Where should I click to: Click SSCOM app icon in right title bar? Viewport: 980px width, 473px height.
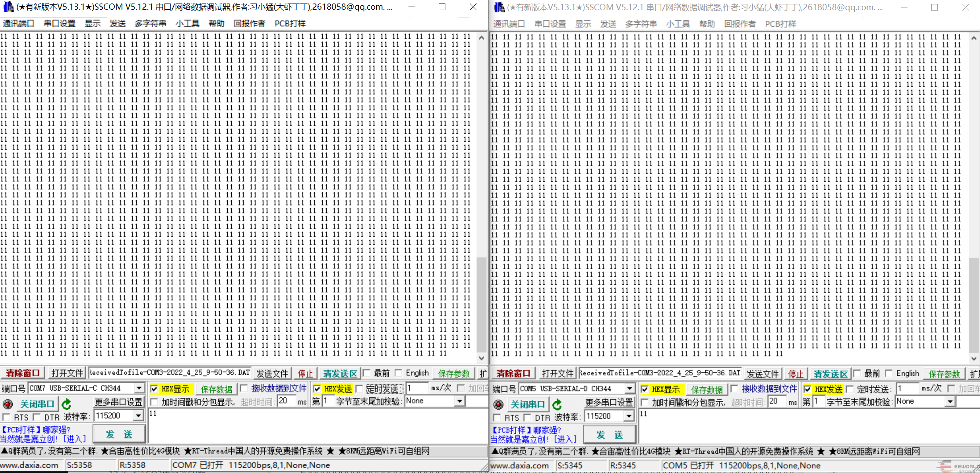499,7
